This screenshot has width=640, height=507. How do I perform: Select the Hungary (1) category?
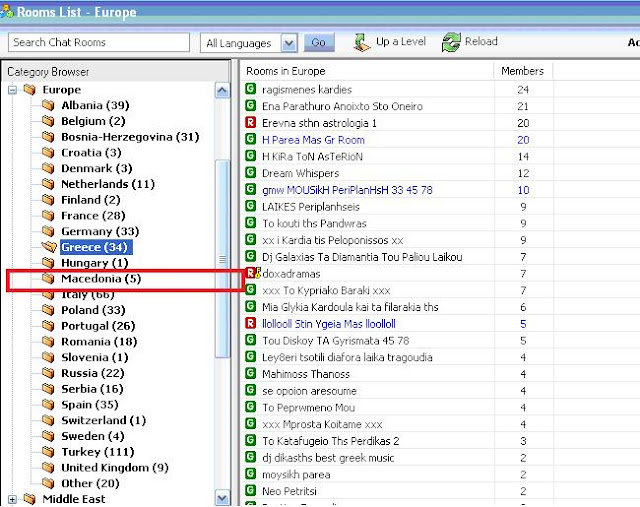95,263
